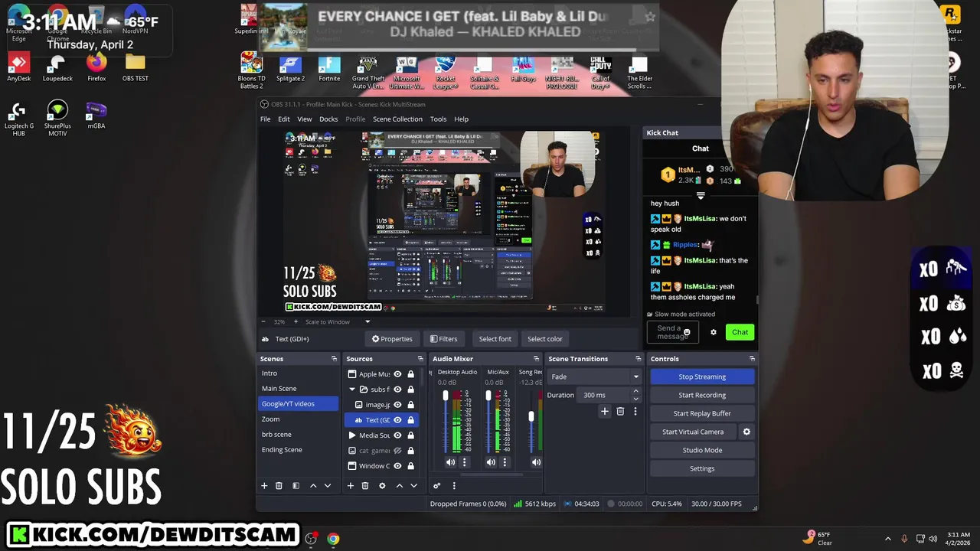The height and width of the screenshot is (551, 980).
Task: Zoom in preview with plus button
Action: coord(296,321)
